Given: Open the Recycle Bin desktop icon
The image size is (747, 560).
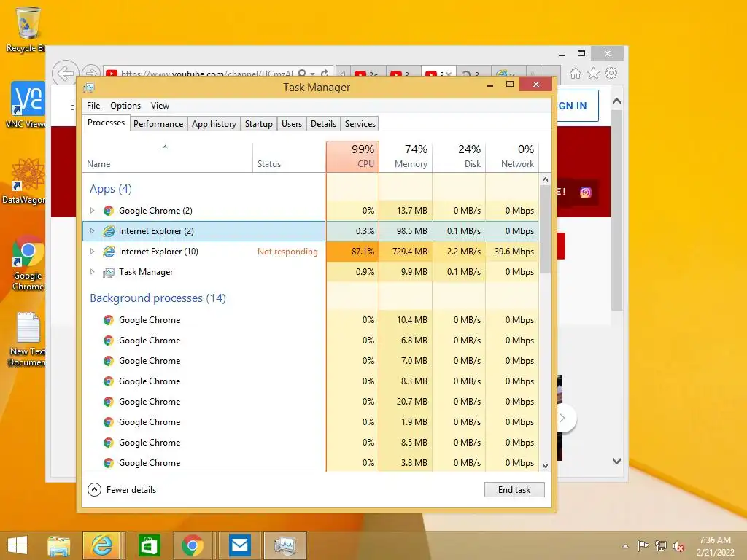Looking at the screenshot, I should click(27, 29).
